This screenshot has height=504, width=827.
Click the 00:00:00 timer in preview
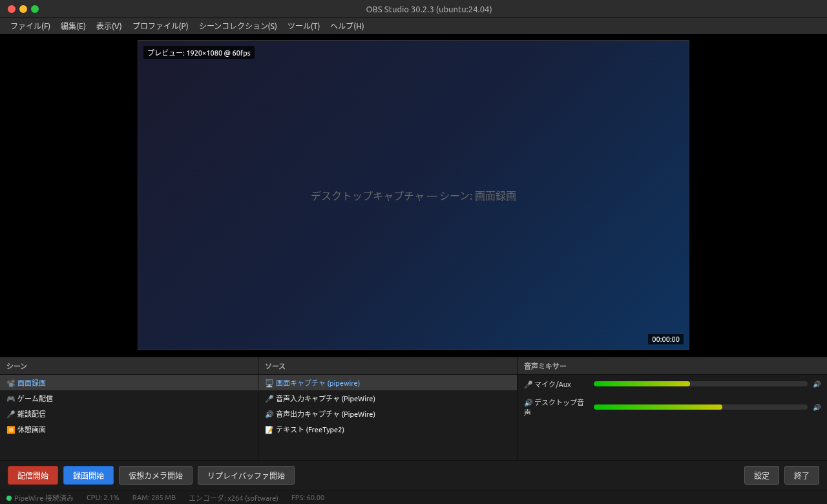[x=665, y=339]
